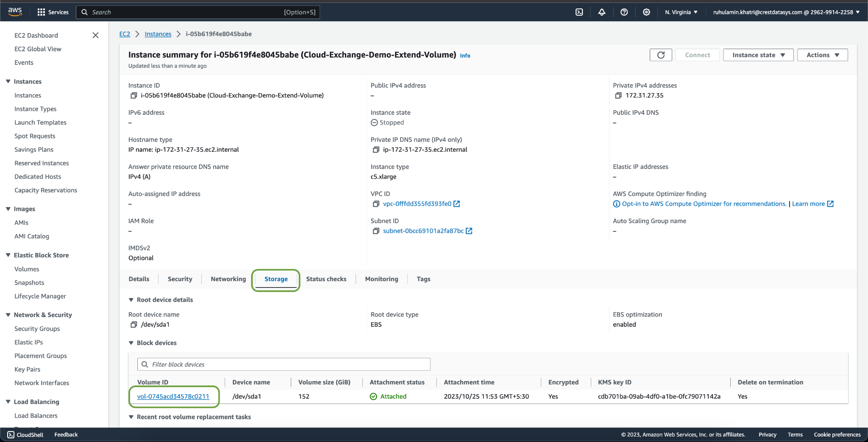Click Opt-in to AWS Compute Optimizer link
Screen dimensions: 868x442
704,204
